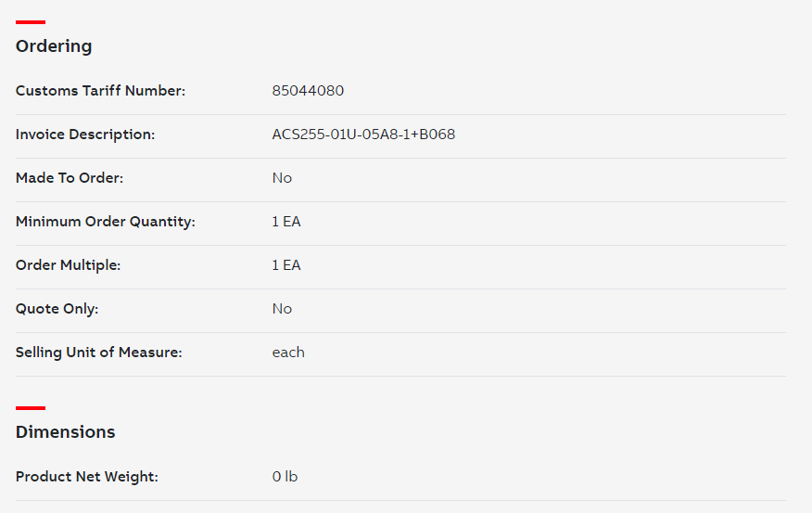Viewport: 812px width, 513px height.
Task: Click the Selling Unit of Measure label
Action: pos(99,352)
